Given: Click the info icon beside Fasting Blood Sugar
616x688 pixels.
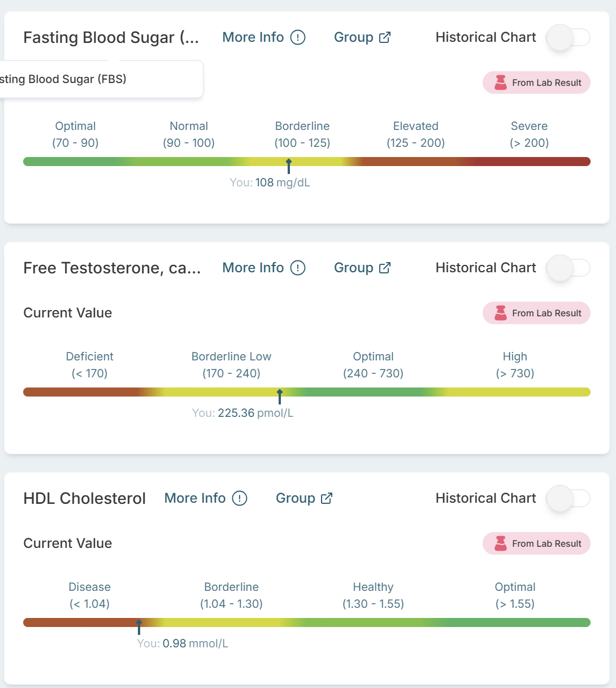Looking at the screenshot, I should tap(298, 37).
